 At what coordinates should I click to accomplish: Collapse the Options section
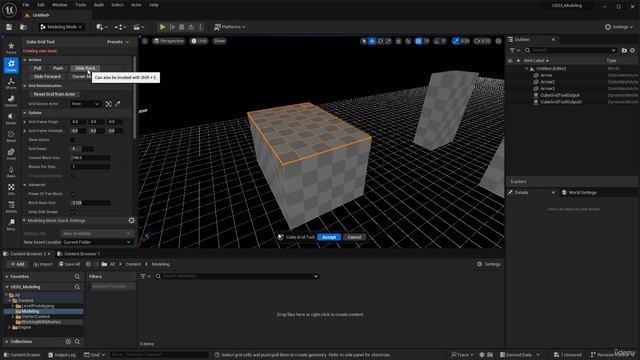tap(25, 113)
